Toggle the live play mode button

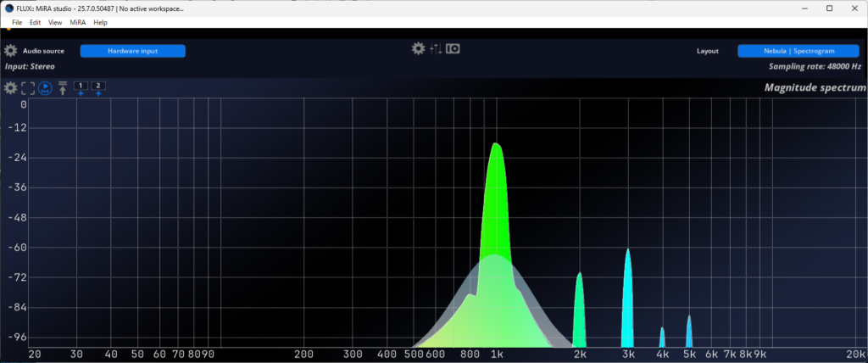point(45,88)
